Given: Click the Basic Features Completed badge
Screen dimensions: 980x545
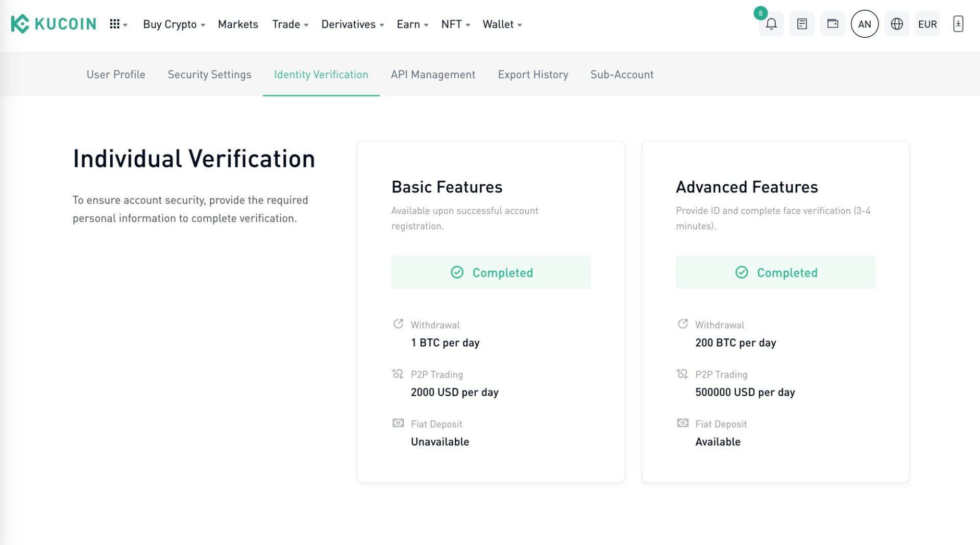Looking at the screenshot, I should coord(491,272).
